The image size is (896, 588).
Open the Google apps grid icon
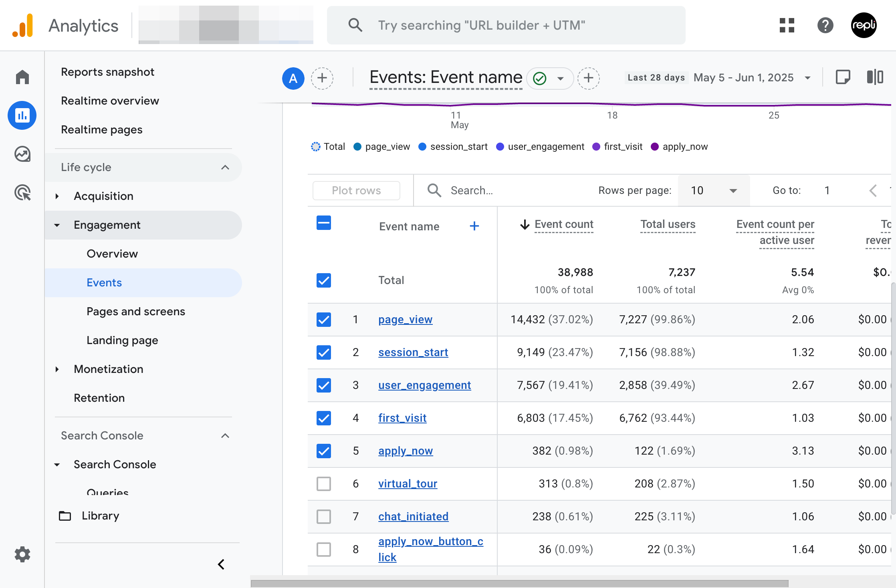[787, 25]
